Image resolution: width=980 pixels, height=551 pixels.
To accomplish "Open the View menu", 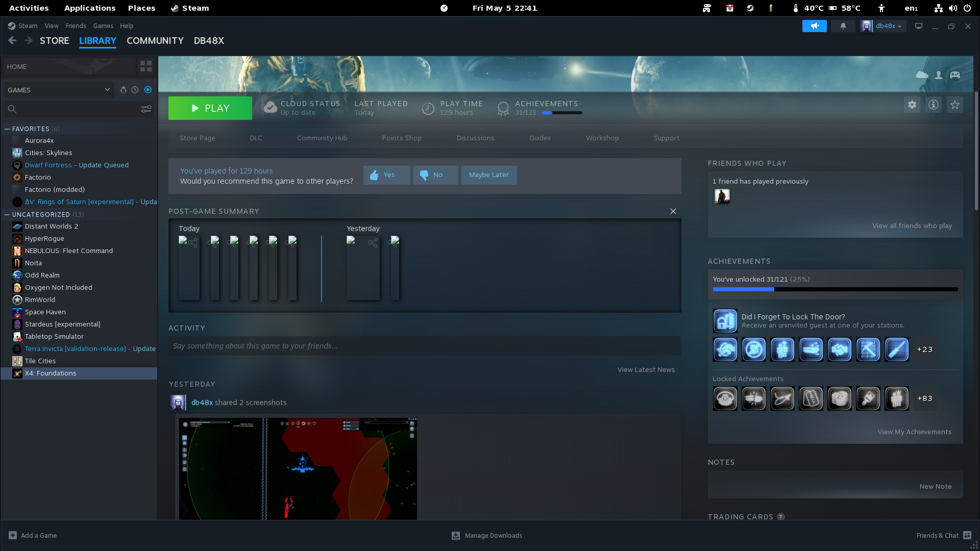I will 52,26.
